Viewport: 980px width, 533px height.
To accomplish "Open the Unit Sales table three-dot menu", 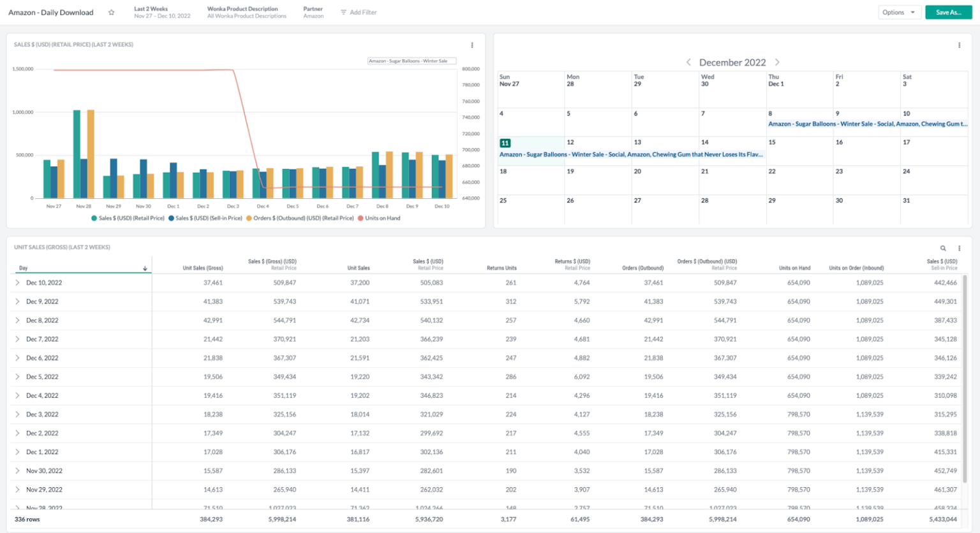I will tap(959, 248).
